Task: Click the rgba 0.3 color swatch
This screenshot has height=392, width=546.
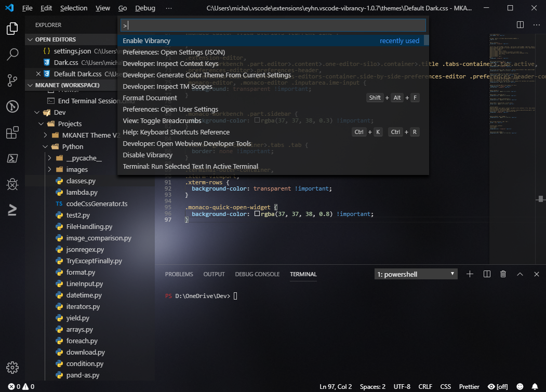Action: [x=257, y=120]
